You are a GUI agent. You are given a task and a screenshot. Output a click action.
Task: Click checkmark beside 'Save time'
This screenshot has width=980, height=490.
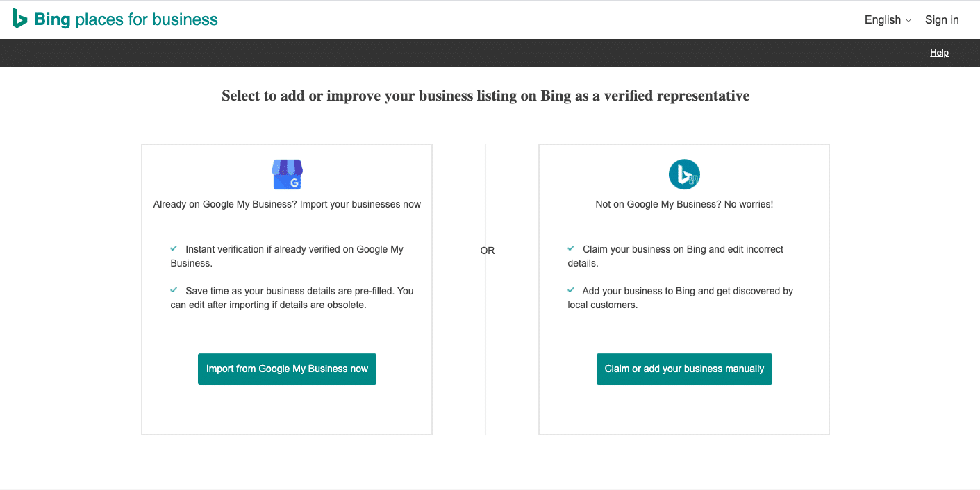(x=174, y=289)
